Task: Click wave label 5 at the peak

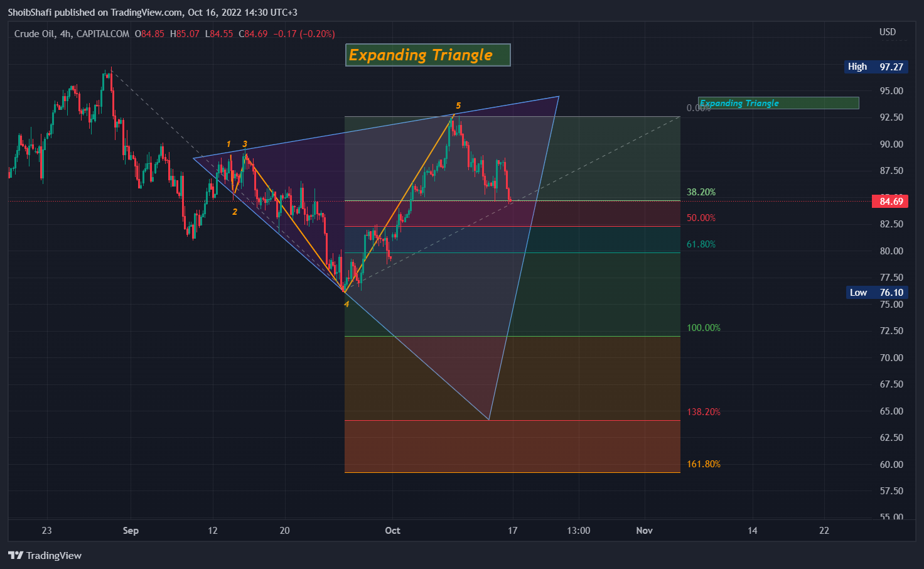Action: coord(458,106)
